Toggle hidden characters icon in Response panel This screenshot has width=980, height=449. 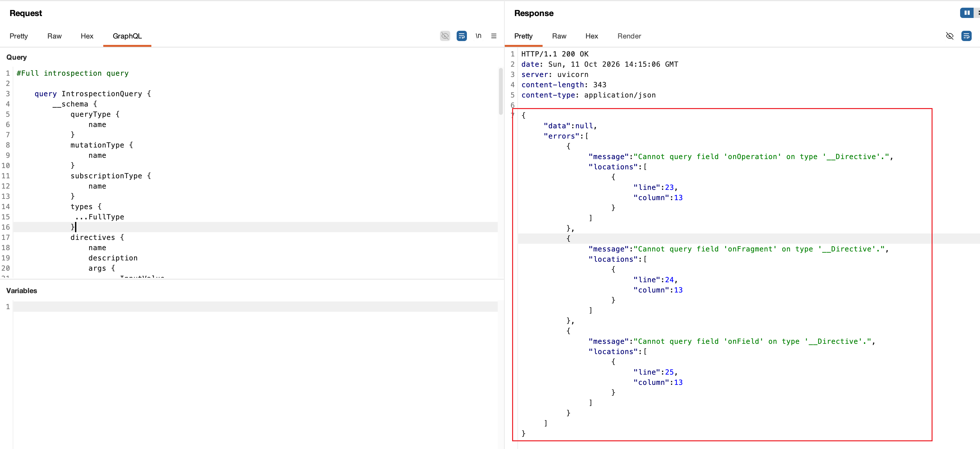pyautogui.click(x=950, y=36)
